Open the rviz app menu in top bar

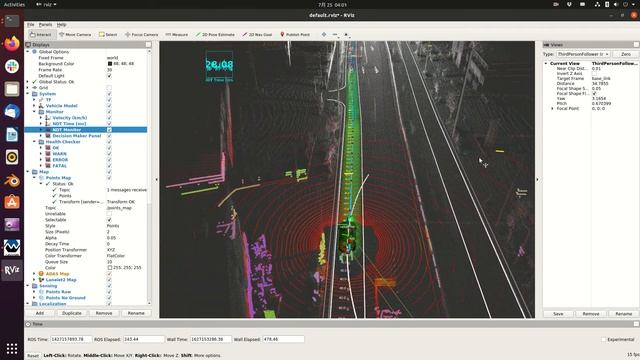click(46, 4)
